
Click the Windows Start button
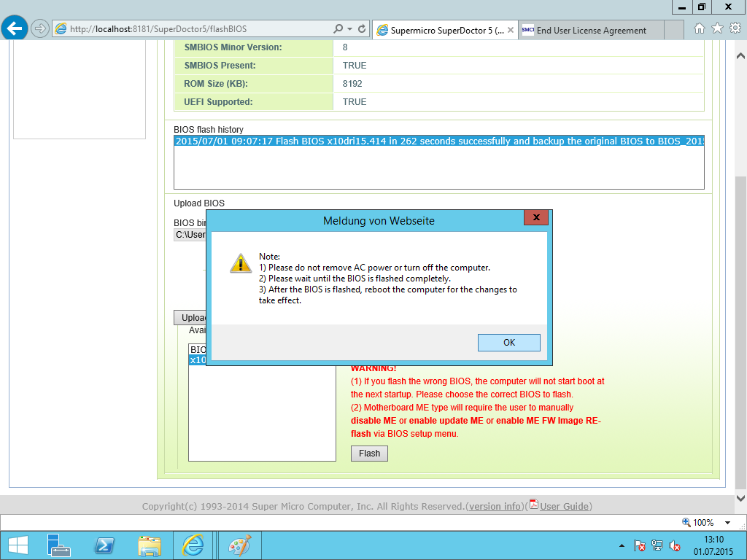pyautogui.click(x=18, y=545)
